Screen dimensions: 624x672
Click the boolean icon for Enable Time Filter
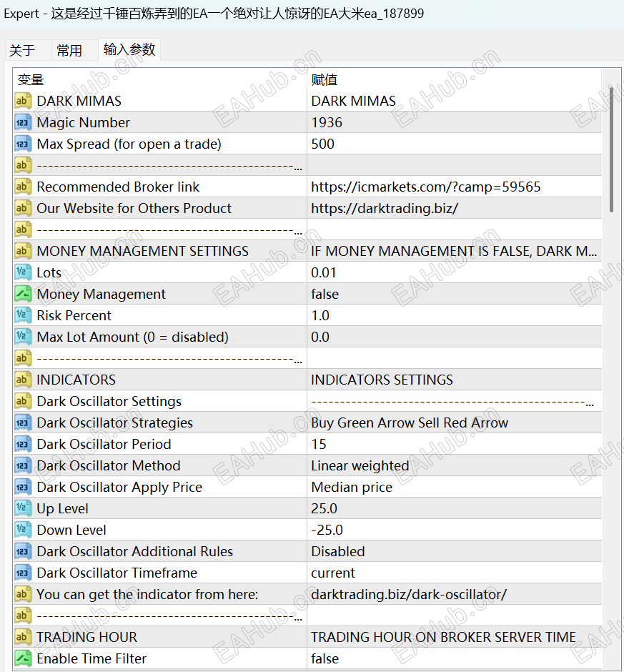pyautogui.click(x=23, y=658)
